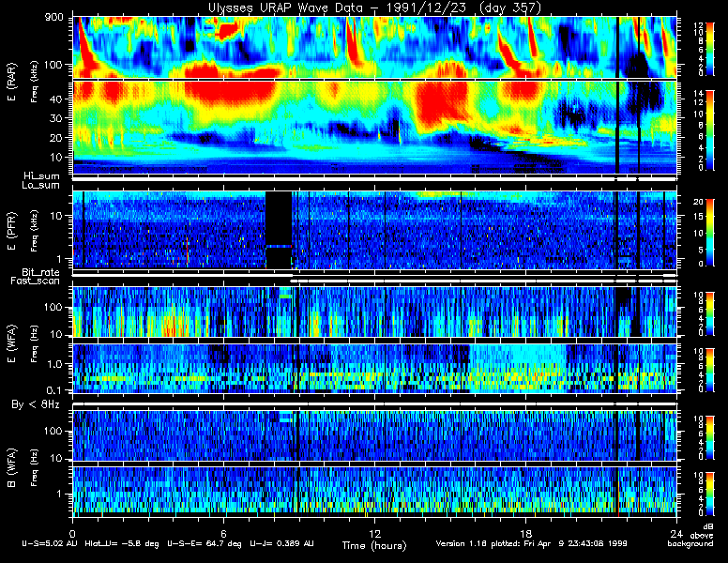The height and width of the screenshot is (563, 728).
Task: Click the B (WFA) lowest frequency panel
Action: point(374,492)
